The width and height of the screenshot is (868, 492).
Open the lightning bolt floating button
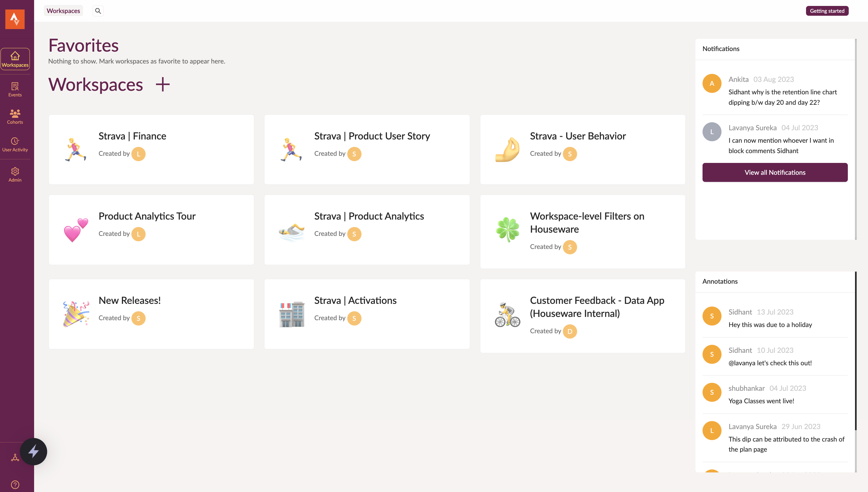pyautogui.click(x=34, y=451)
